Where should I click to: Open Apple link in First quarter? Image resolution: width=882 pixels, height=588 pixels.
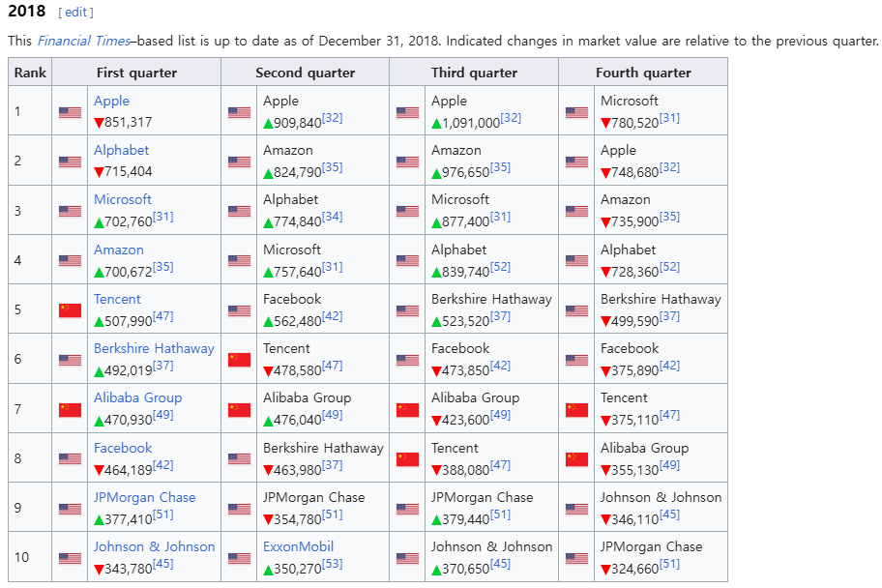coord(111,101)
